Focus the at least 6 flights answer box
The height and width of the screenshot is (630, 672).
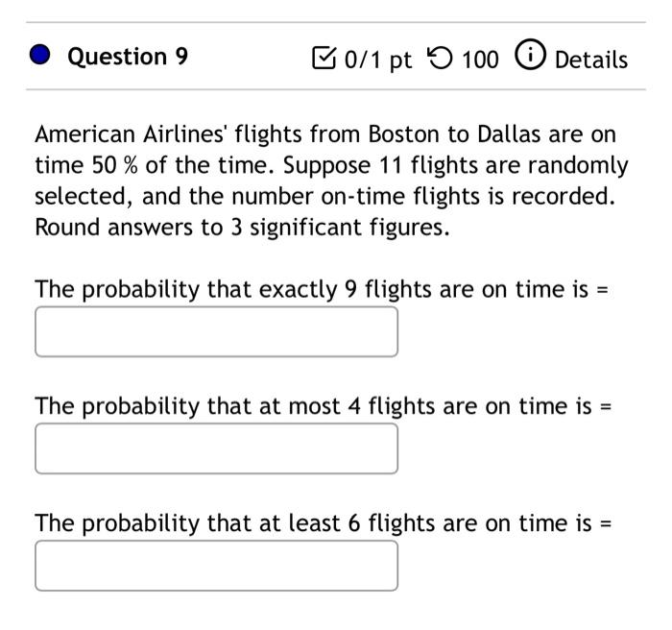[x=216, y=566]
